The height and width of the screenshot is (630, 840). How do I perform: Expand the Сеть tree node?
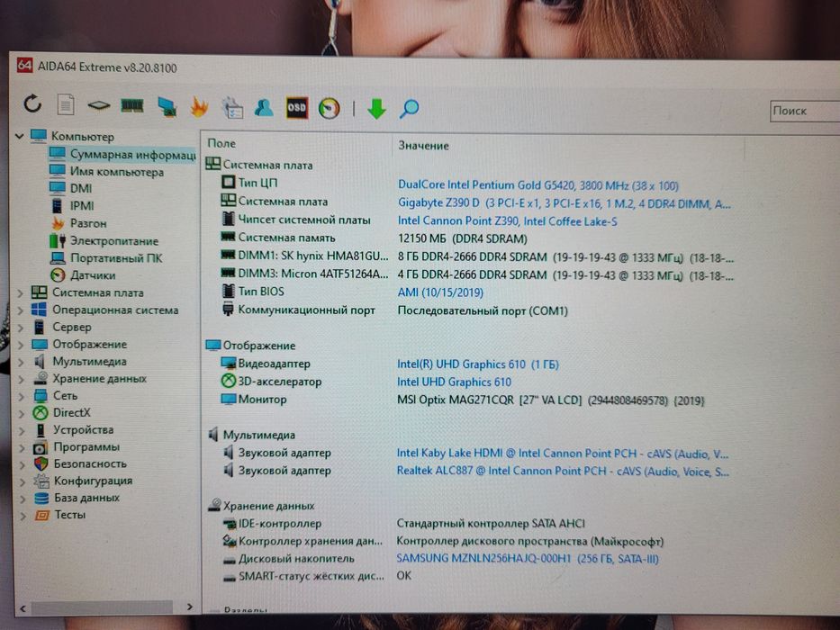click(22, 396)
